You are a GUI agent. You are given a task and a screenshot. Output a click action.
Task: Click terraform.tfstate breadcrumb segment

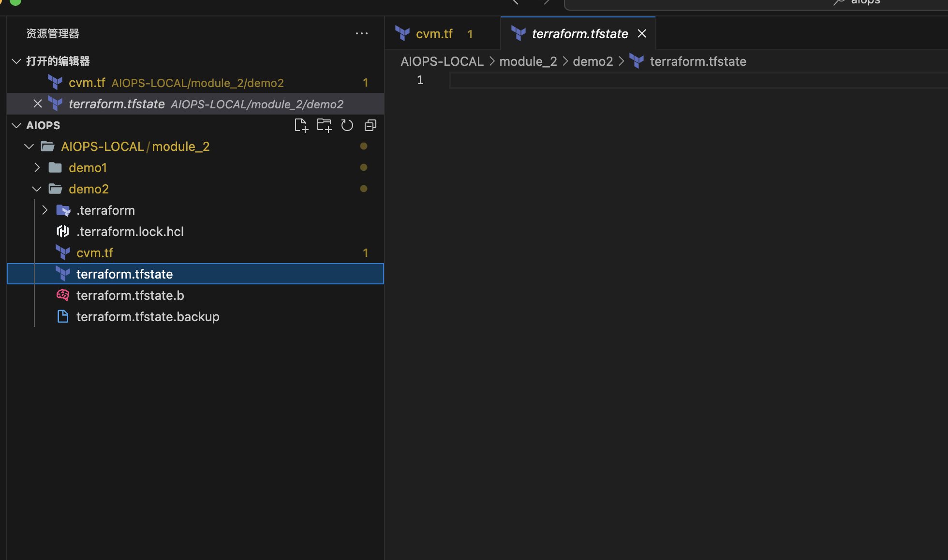coord(698,61)
